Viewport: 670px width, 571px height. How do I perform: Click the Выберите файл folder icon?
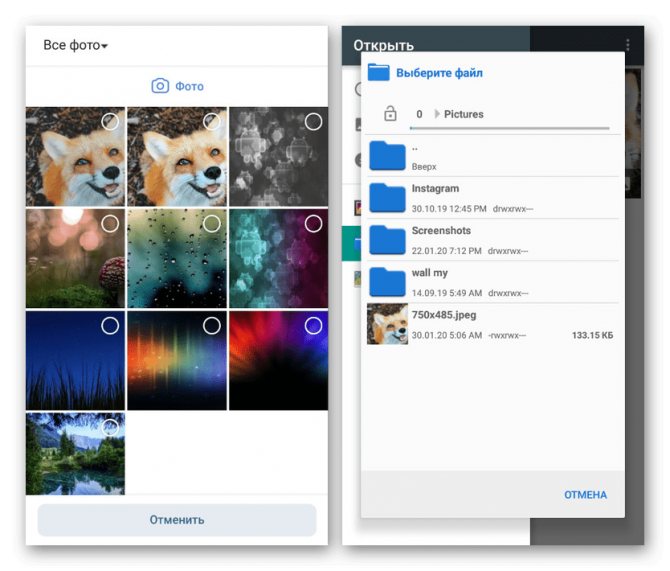click(379, 72)
